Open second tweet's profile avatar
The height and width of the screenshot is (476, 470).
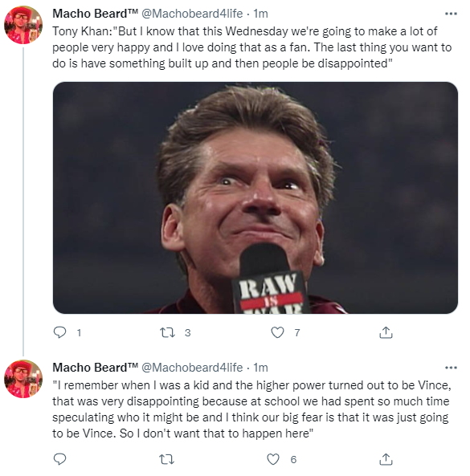23,379
